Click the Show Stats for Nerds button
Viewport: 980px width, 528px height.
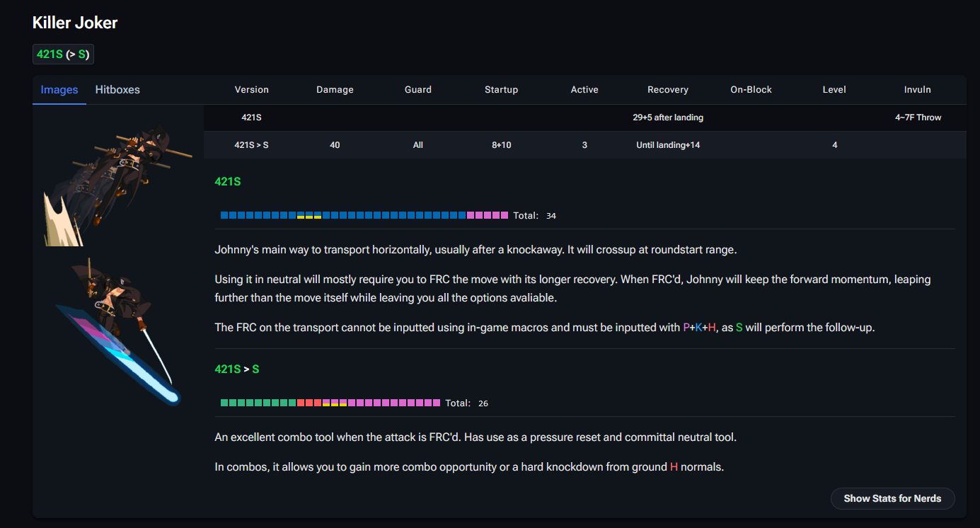[892, 498]
